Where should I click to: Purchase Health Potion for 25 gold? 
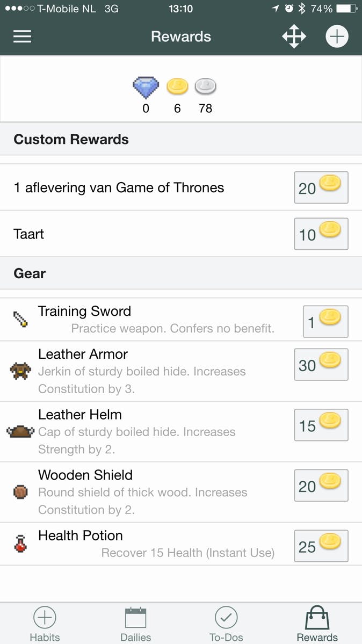321,546
